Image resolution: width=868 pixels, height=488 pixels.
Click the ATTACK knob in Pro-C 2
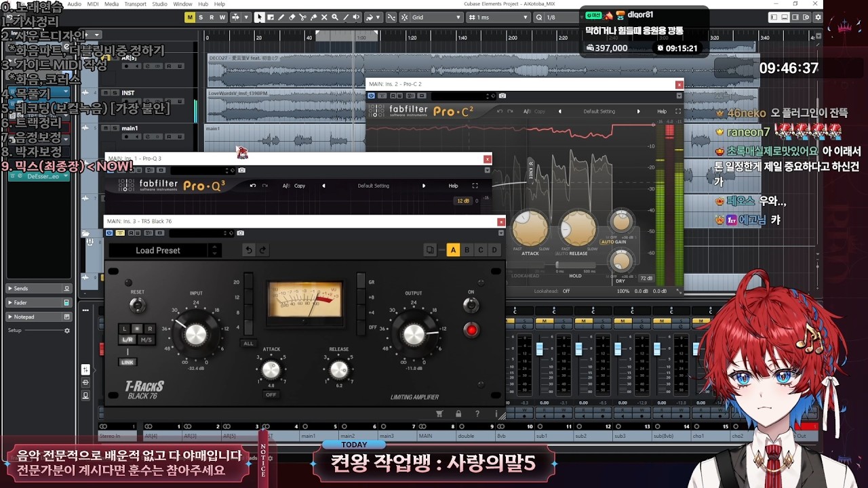(x=530, y=228)
